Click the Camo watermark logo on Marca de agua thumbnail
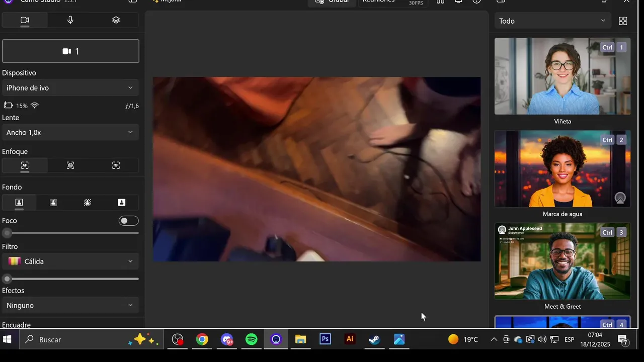Screen dimensions: 644x362 pyautogui.click(x=620, y=198)
